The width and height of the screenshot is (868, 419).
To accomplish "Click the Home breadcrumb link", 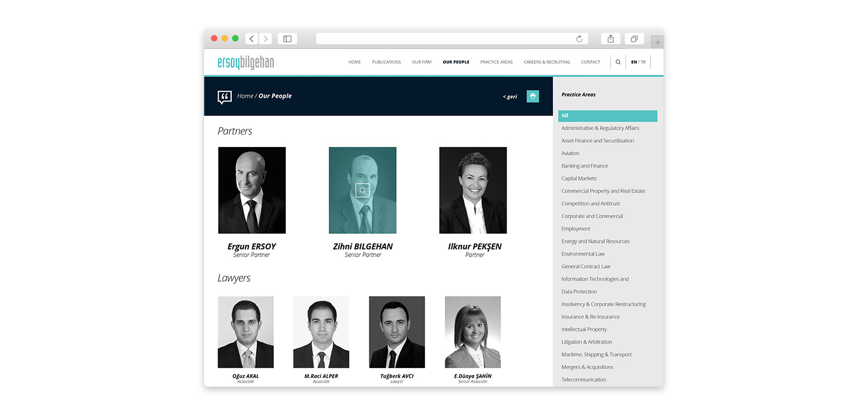I will click(245, 96).
